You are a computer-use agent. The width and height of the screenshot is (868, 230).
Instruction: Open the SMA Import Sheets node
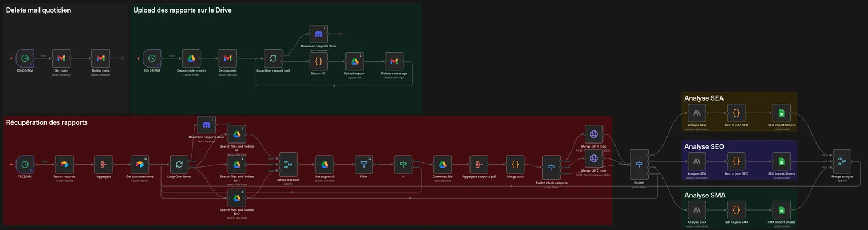pos(781,210)
